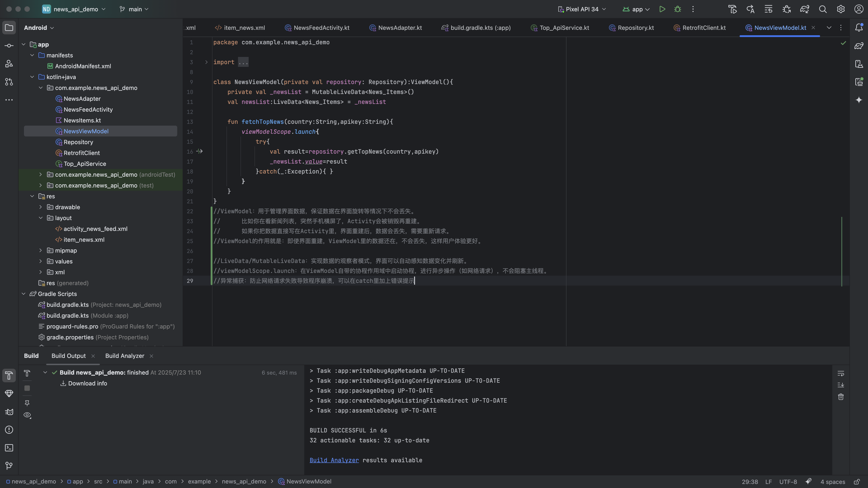Open IDE settings gear icon
Viewport: 868px width, 488px height.
point(841,9)
